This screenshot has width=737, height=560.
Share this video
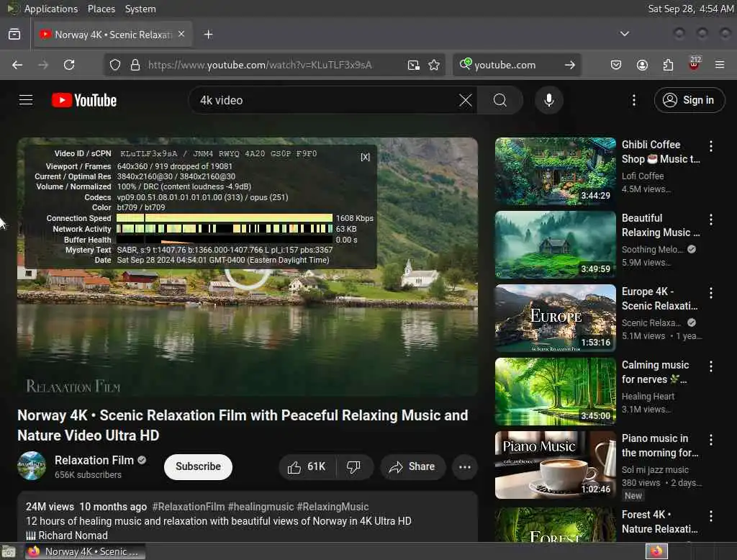[x=412, y=467]
